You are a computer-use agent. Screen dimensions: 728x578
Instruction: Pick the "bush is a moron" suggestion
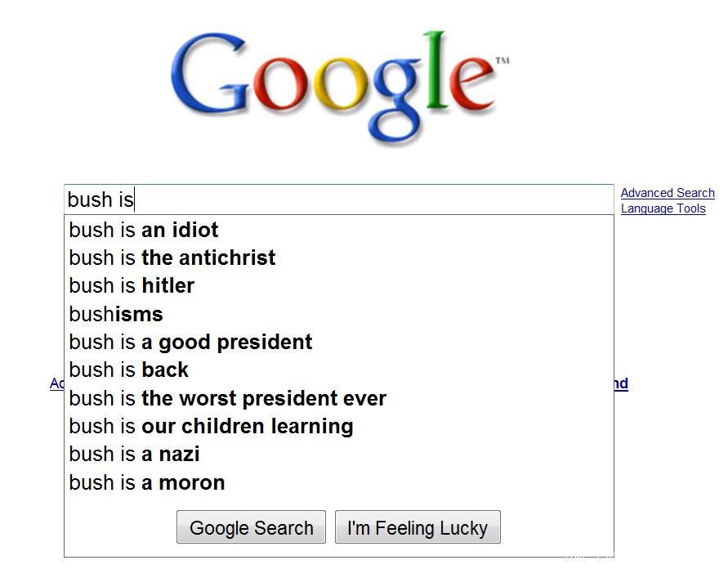339,482
